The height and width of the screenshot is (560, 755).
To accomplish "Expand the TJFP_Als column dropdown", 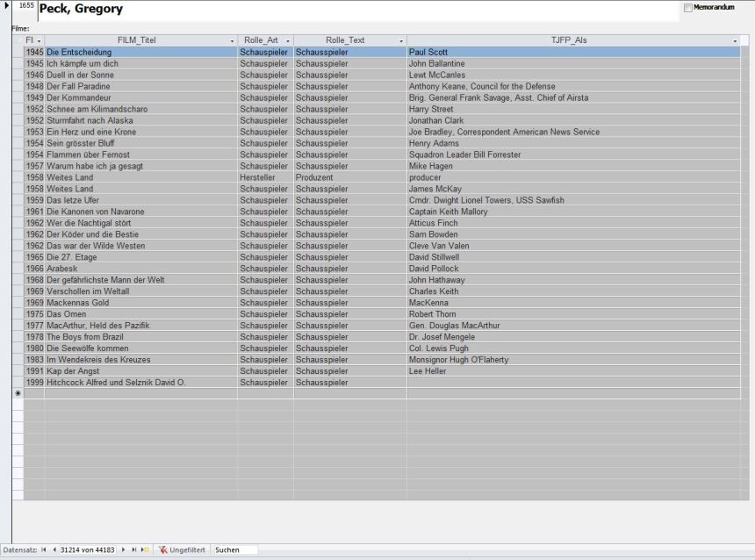I will coord(735,41).
